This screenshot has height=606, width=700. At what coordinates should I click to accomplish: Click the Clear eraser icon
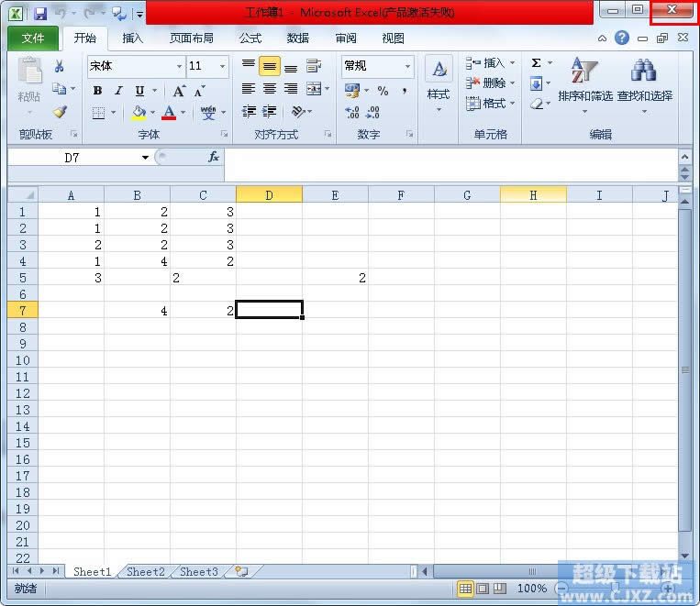pyautogui.click(x=537, y=104)
